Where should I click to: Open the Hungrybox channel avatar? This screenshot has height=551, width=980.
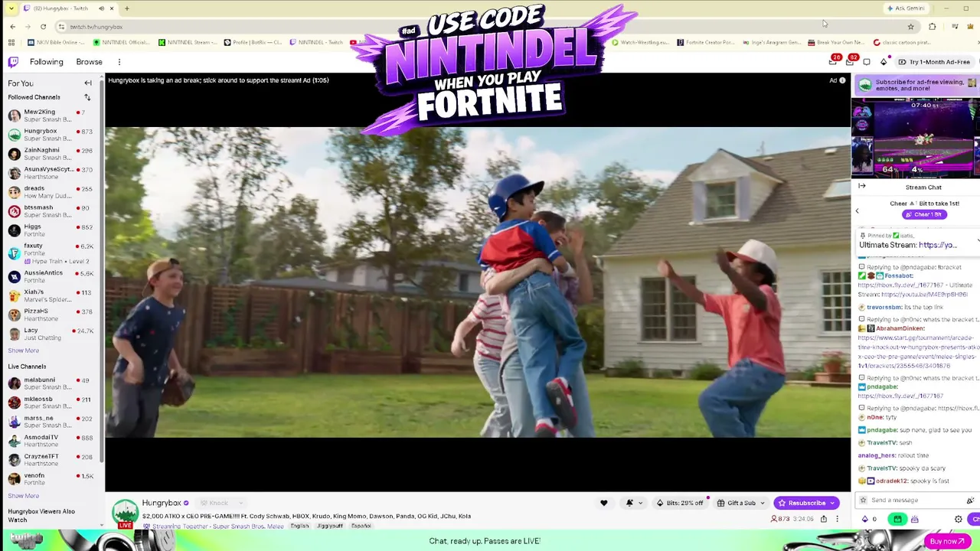pyautogui.click(x=126, y=511)
